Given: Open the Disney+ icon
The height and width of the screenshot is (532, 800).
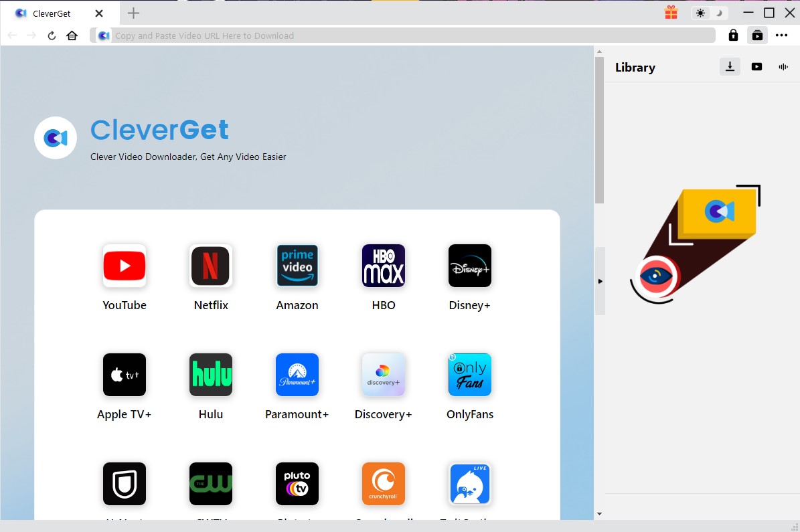Looking at the screenshot, I should point(469,266).
